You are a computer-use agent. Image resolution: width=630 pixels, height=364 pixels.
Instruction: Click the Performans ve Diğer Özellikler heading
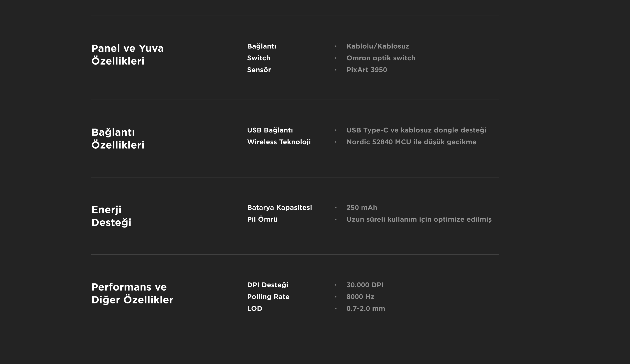(x=132, y=294)
